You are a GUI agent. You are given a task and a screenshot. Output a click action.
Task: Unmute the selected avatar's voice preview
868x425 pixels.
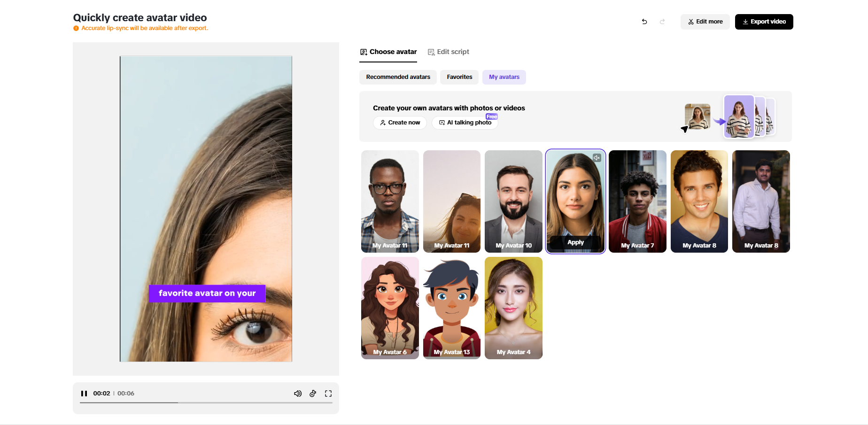597,157
